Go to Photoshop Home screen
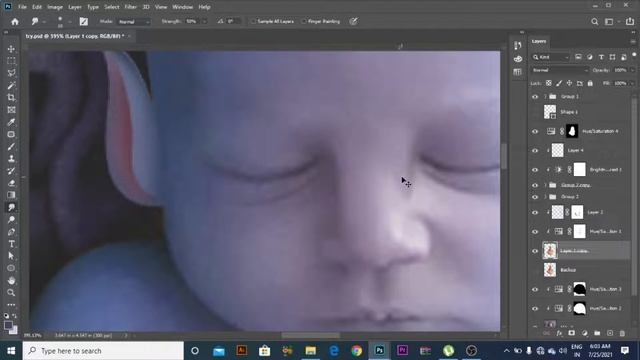Image resolution: width=640 pixels, height=360 pixels. coord(15,22)
